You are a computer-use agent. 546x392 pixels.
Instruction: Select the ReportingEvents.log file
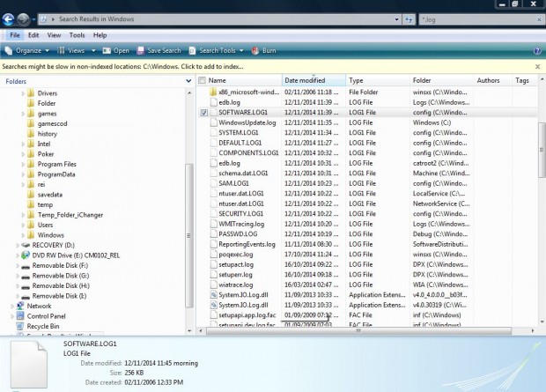pos(247,244)
